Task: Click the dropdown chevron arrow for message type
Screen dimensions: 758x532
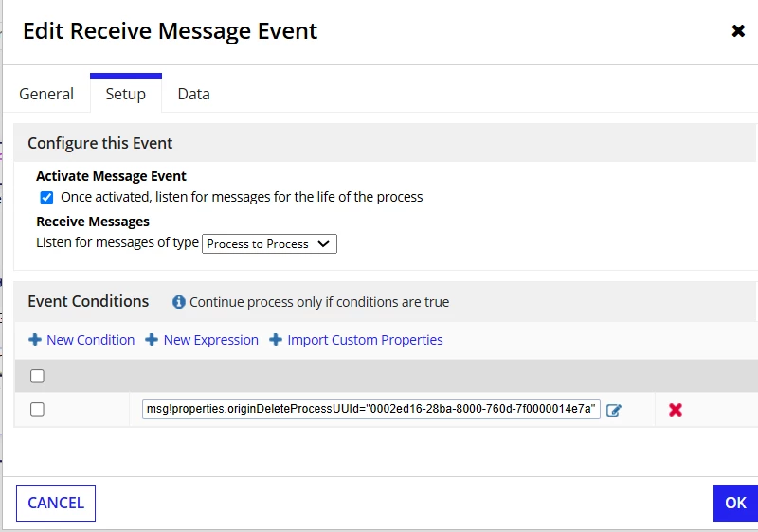Action: [x=323, y=244]
